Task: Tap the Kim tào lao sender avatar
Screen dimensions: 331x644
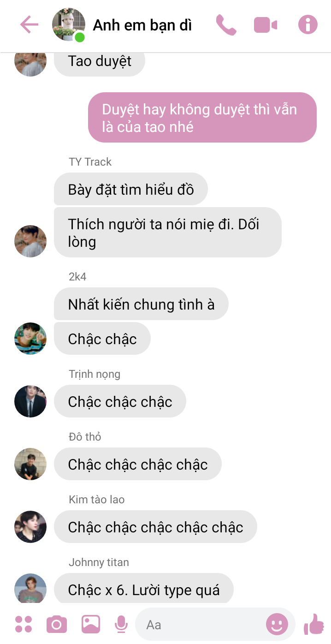Action: (x=30, y=527)
